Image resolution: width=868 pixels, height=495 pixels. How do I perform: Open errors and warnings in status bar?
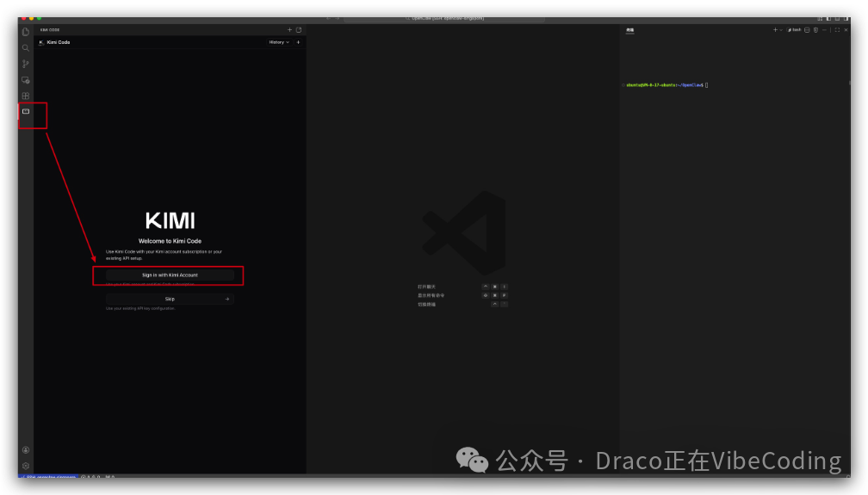point(90,476)
